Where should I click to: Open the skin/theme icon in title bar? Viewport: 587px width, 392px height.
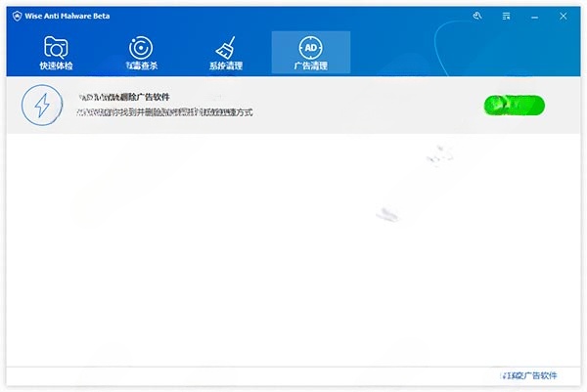tap(477, 16)
